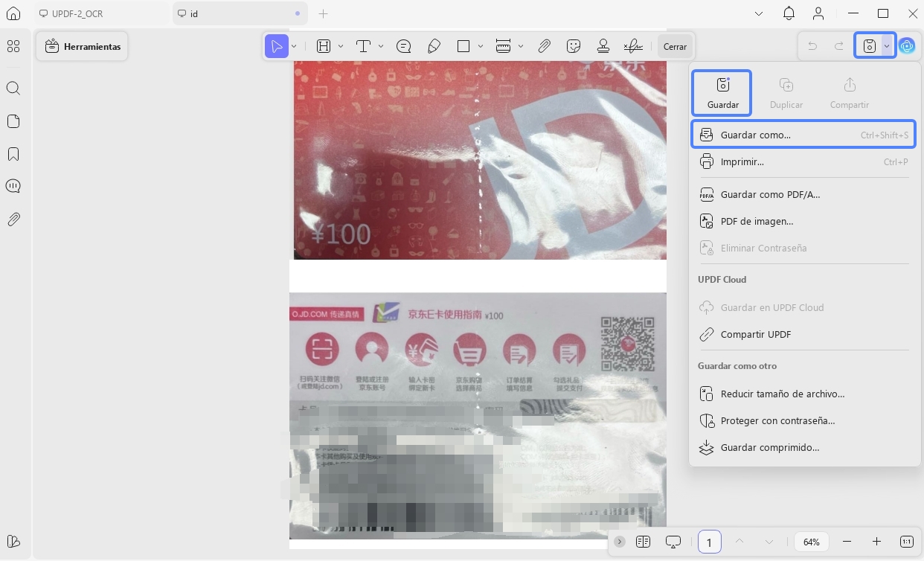Expand the text tool dropdown arrow
The height and width of the screenshot is (561, 924).
(381, 46)
